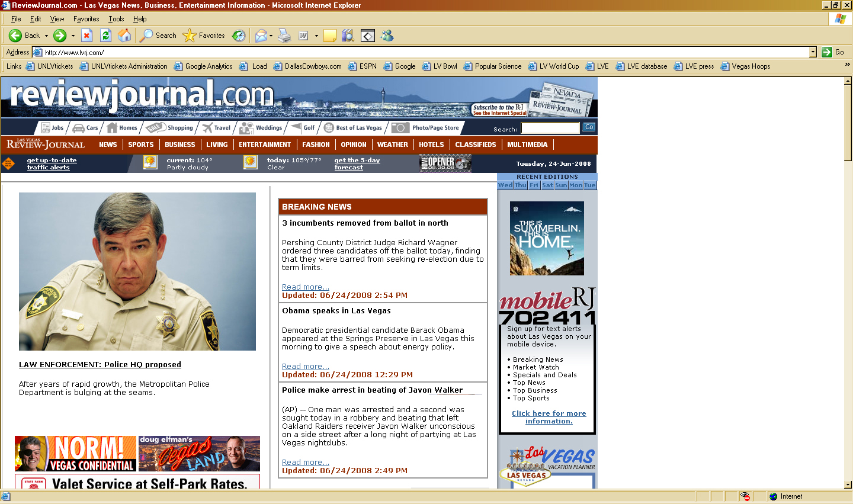Stop page loading with red X icon
The height and width of the screenshot is (504, 853).
click(86, 36)
